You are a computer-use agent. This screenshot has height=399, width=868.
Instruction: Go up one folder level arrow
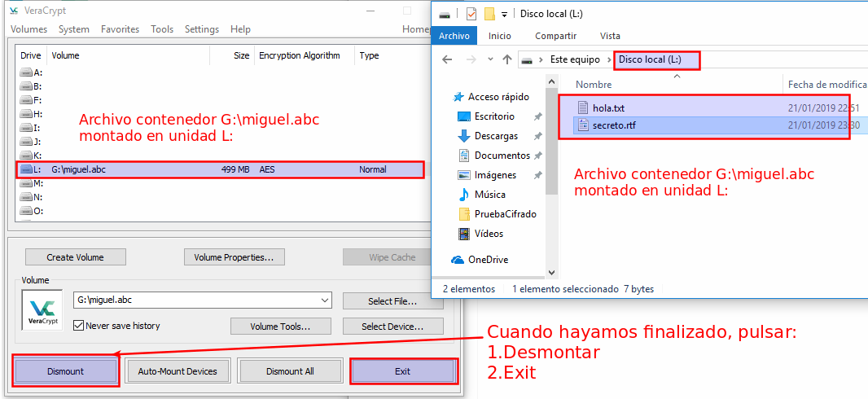(507, 59)
